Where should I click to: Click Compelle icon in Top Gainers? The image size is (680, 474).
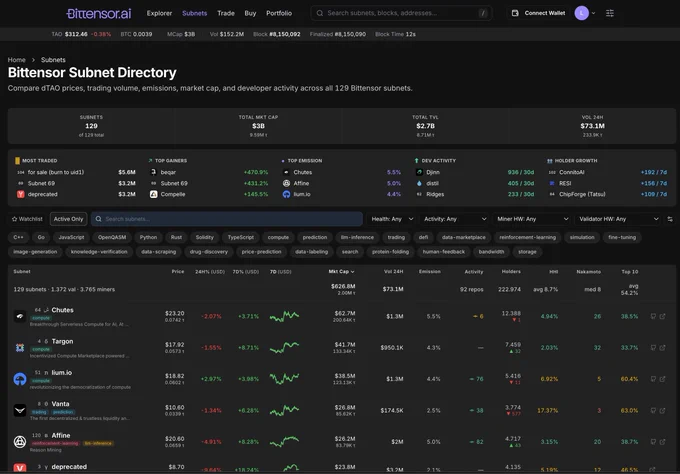154,194
